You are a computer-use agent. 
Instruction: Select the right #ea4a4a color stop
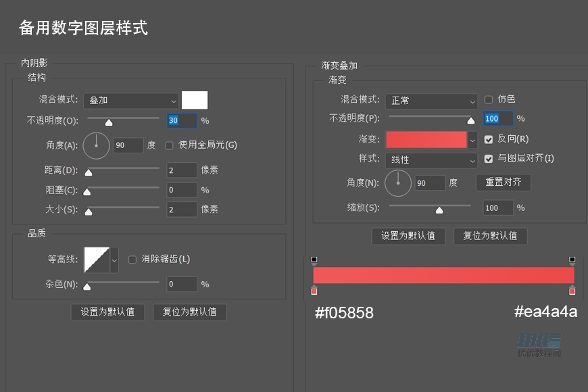572,291
